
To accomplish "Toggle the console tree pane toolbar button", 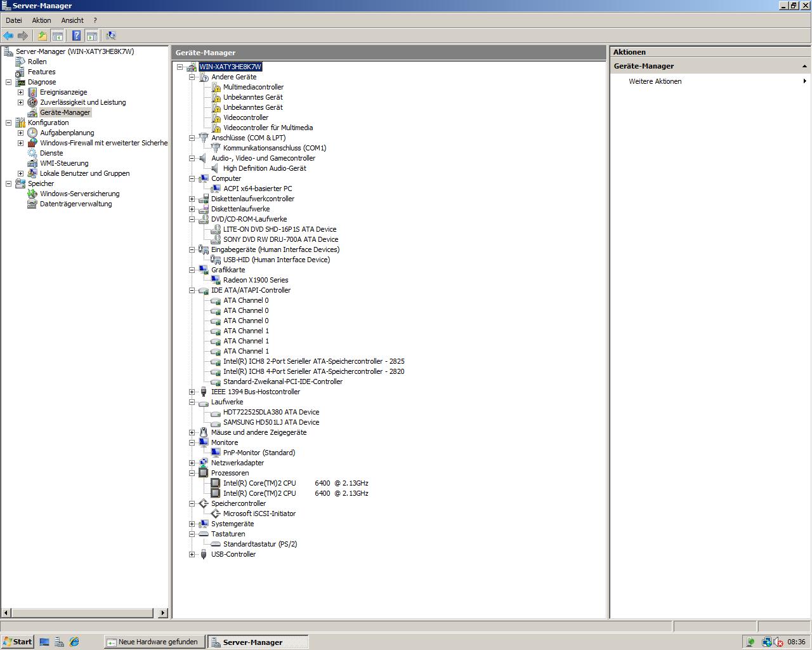I will tap(57, 36).
